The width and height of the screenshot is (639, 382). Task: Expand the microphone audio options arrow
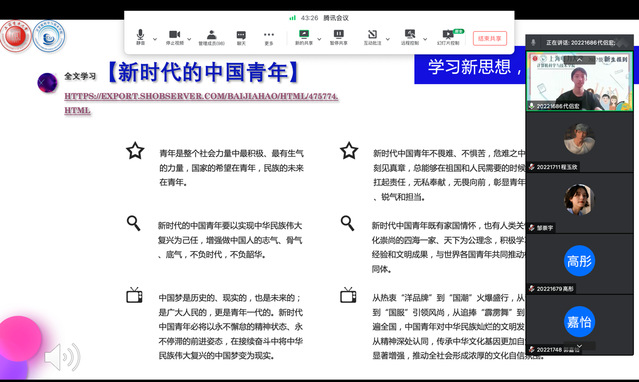(x=155, y=39)
